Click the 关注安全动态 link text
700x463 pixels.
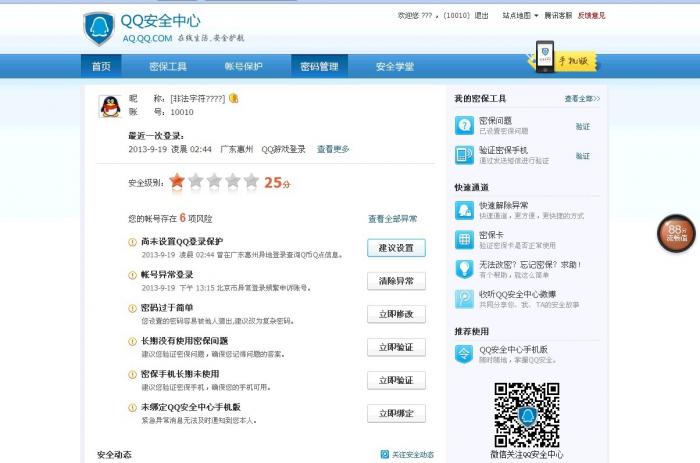(x=413, y=455)
